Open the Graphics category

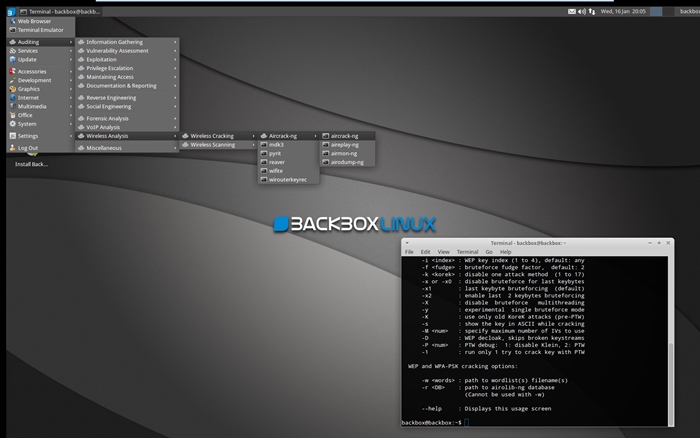click(41, 89)
